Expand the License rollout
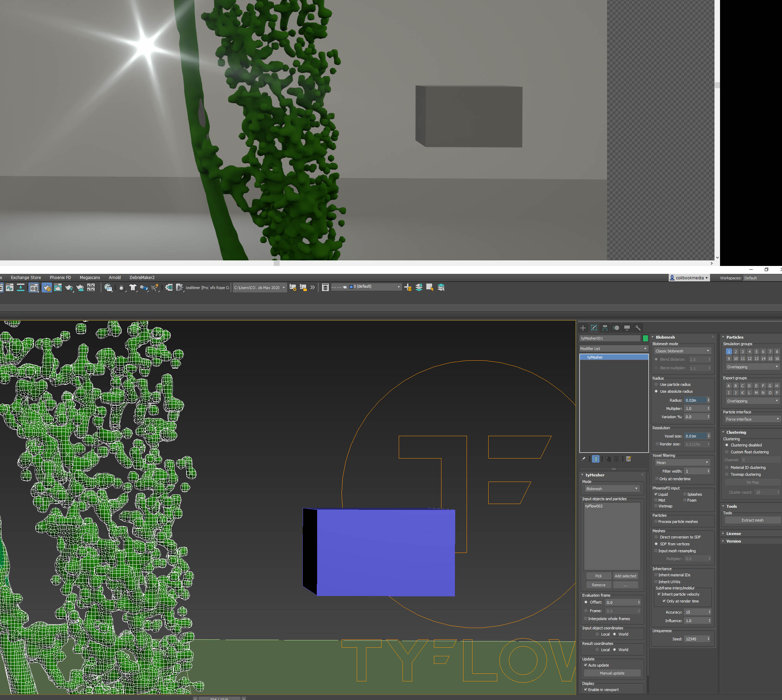The image size is (782, 700). pos(733,534)
